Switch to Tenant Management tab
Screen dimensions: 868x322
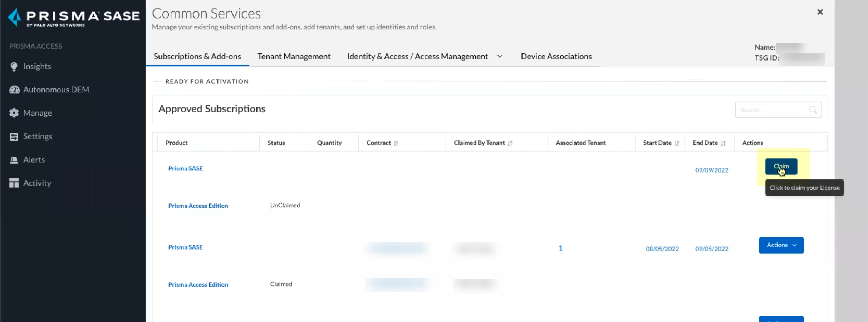294,57
